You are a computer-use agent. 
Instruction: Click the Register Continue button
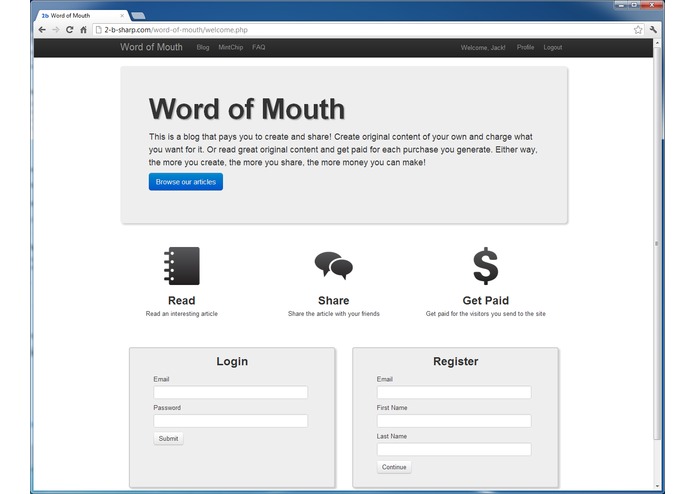394,467
